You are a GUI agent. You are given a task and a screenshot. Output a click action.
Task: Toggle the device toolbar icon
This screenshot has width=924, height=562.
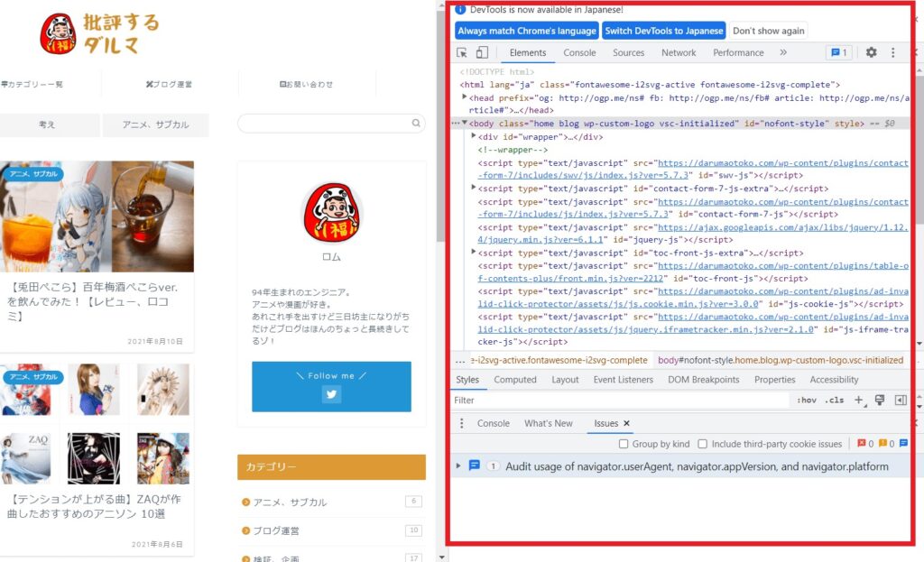[482, 52]
